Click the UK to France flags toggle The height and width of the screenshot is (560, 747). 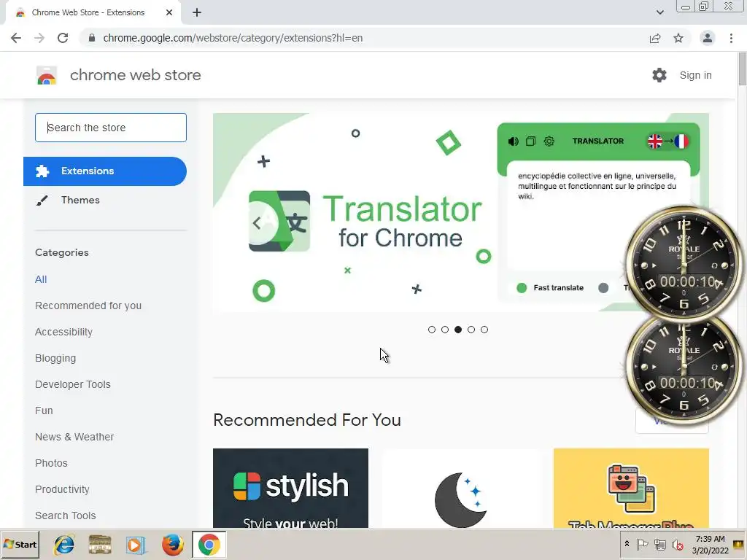[x=668, y=141]
